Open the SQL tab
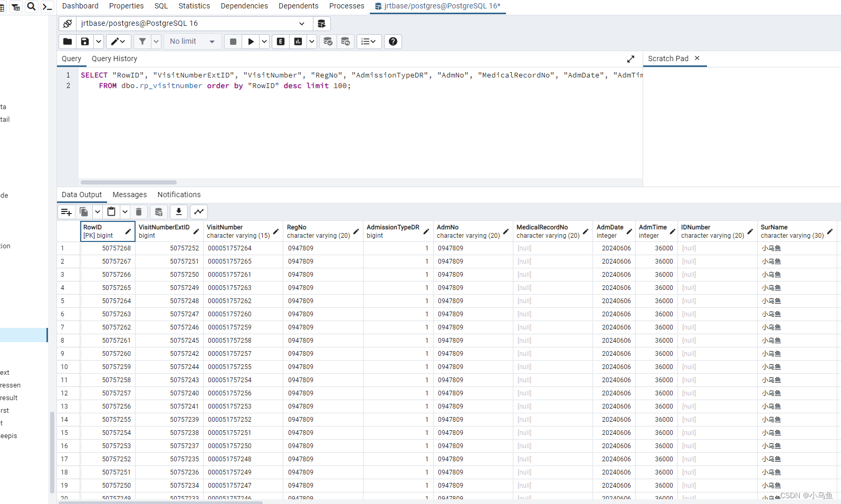The height and width of the screenshot is (504, 841). pyautogui.click(x=161, y=6)
